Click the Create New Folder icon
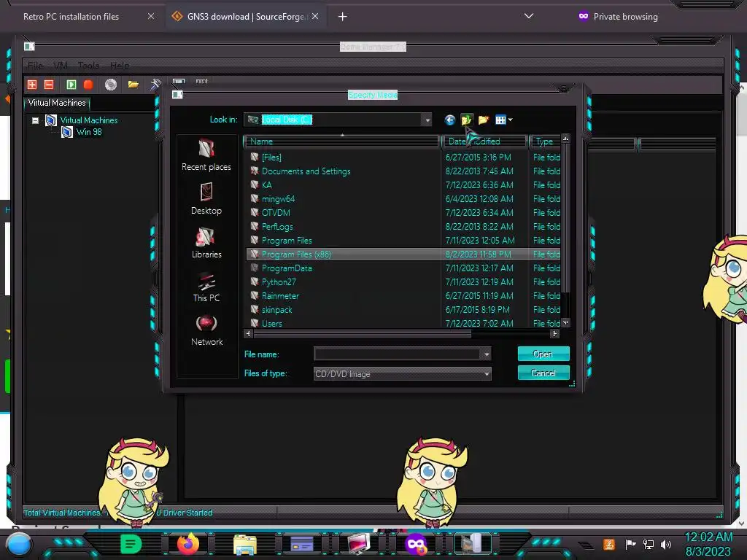 pyautogui.click(x=484, y=120)
